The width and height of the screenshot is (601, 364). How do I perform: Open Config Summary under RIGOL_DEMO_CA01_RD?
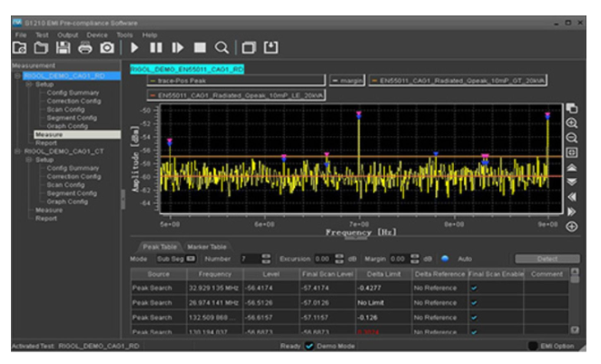pyautogui.click(x=73, y=93)
